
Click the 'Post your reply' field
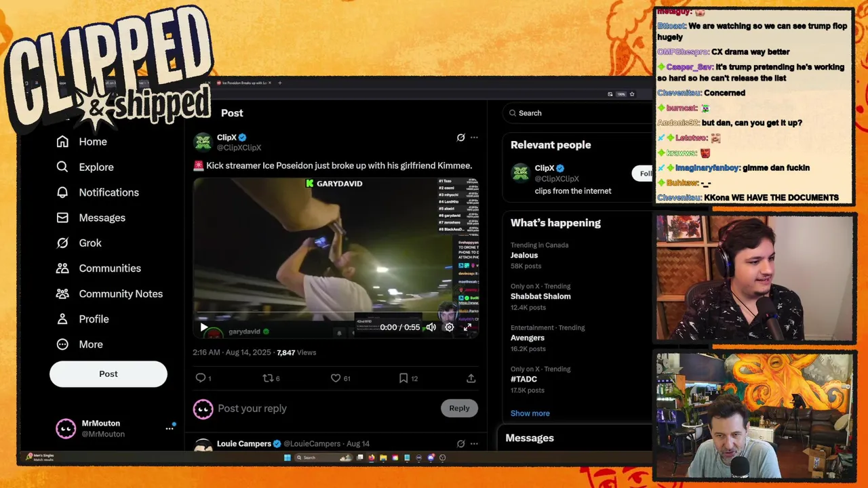coord(325,409)
